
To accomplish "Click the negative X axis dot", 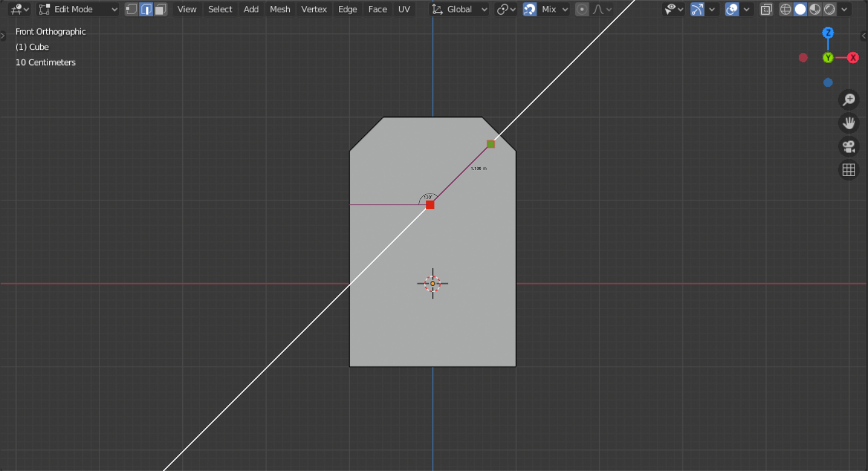I will coord(803,58).
